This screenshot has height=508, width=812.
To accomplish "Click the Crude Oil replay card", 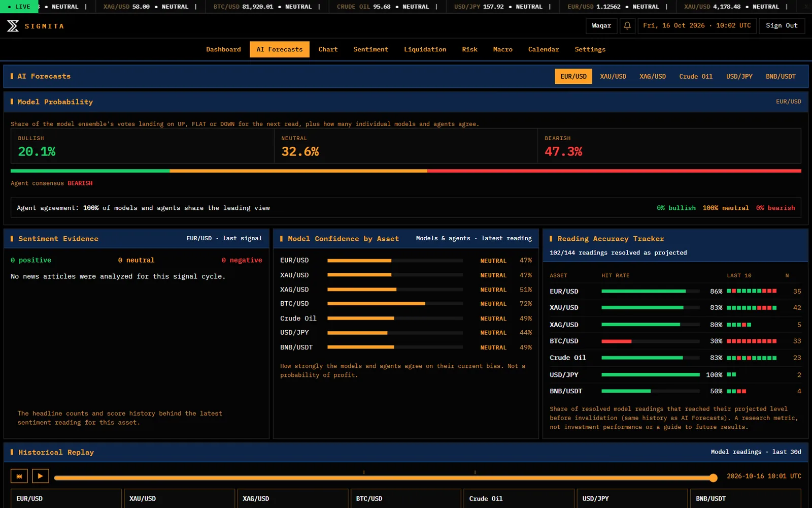I will (519, 499).
